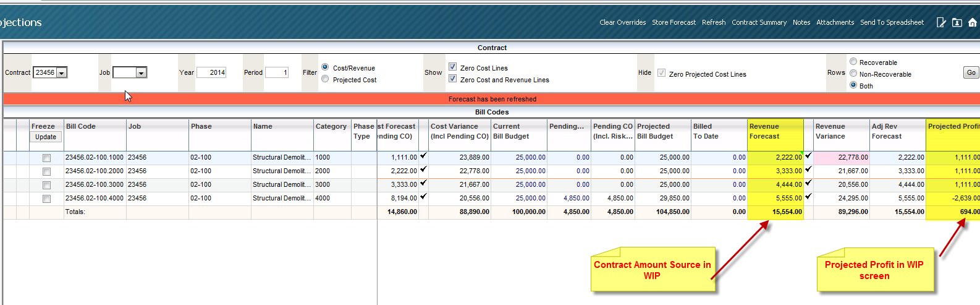Go to home via house icon

[973, 22]
